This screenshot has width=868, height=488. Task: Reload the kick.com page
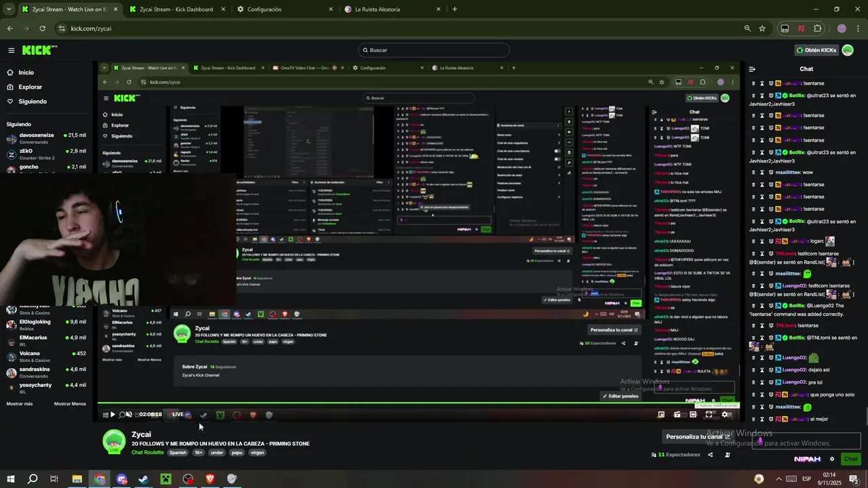[x=42, y=28]
